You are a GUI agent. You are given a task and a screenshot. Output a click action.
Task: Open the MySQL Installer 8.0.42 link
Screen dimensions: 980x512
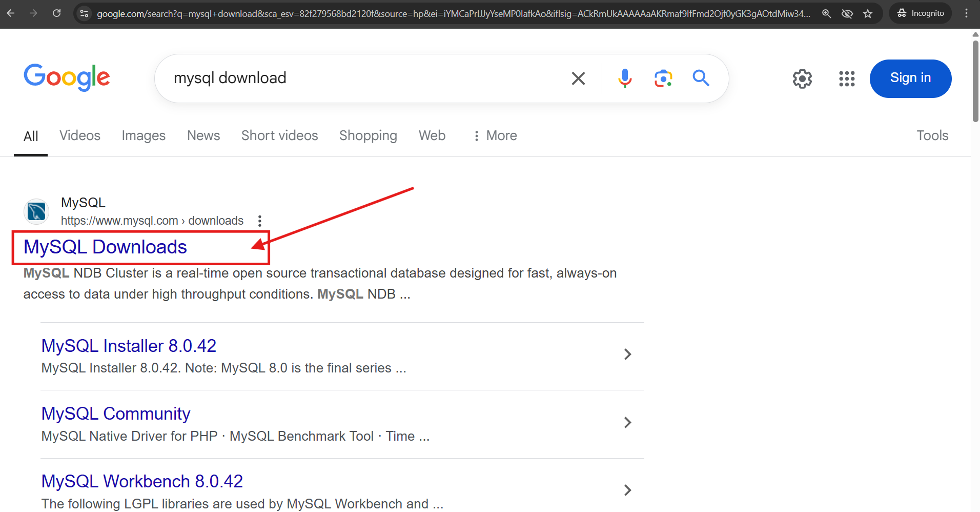click(x=129, y=346)
